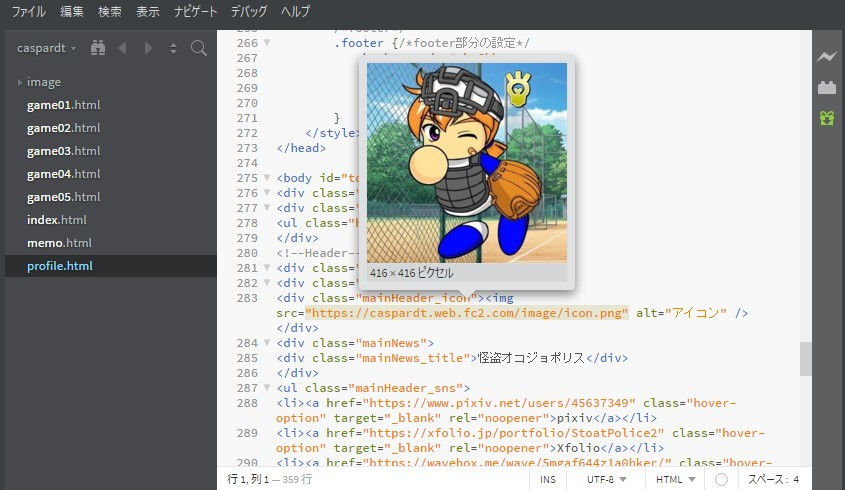This screenshot has height=490, width=845.
Task: Open Extension Manager brick icon
Action: coord(827,87)
